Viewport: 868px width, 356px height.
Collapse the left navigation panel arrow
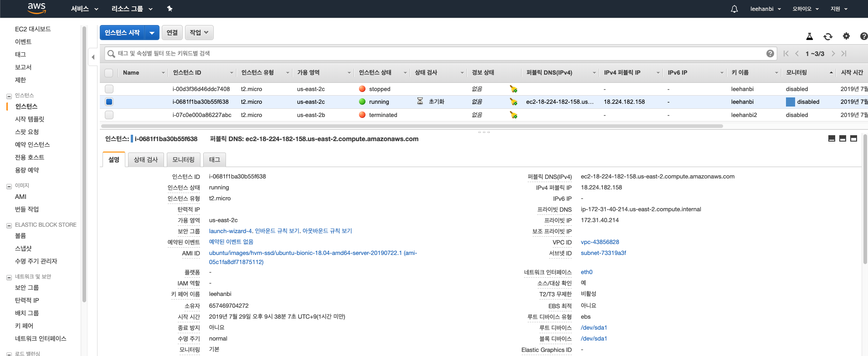(x=93, y=57)
